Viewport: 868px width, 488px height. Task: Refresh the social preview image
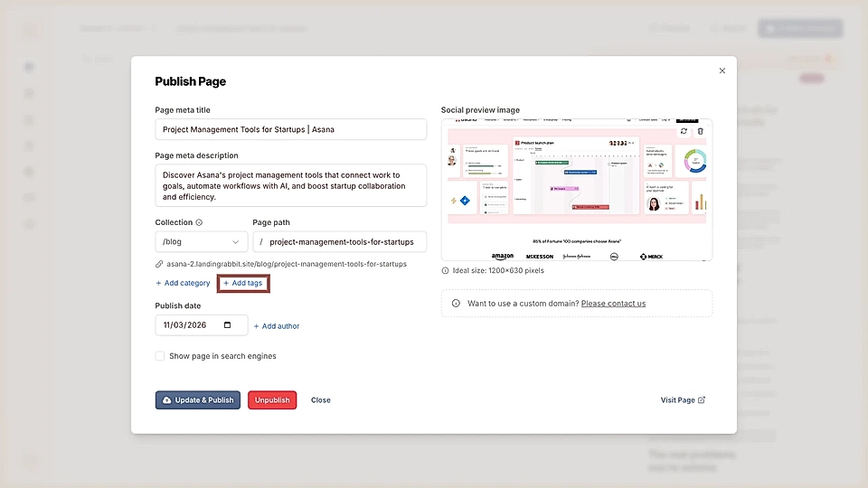tap(684, 131)
